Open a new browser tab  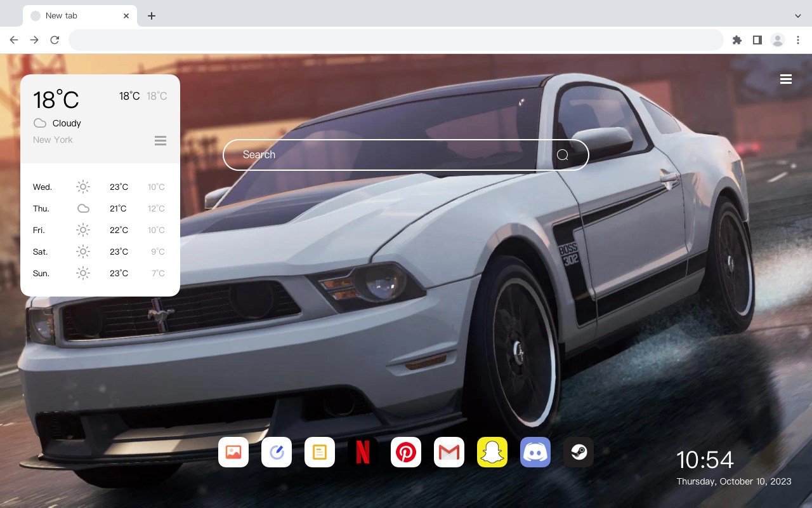[151, 16]
